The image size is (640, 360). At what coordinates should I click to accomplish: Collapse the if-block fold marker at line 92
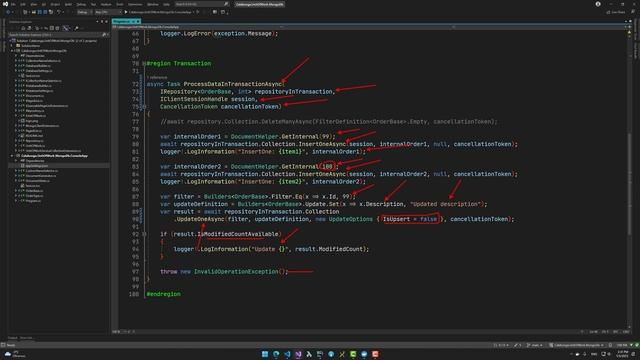[144, 234]
